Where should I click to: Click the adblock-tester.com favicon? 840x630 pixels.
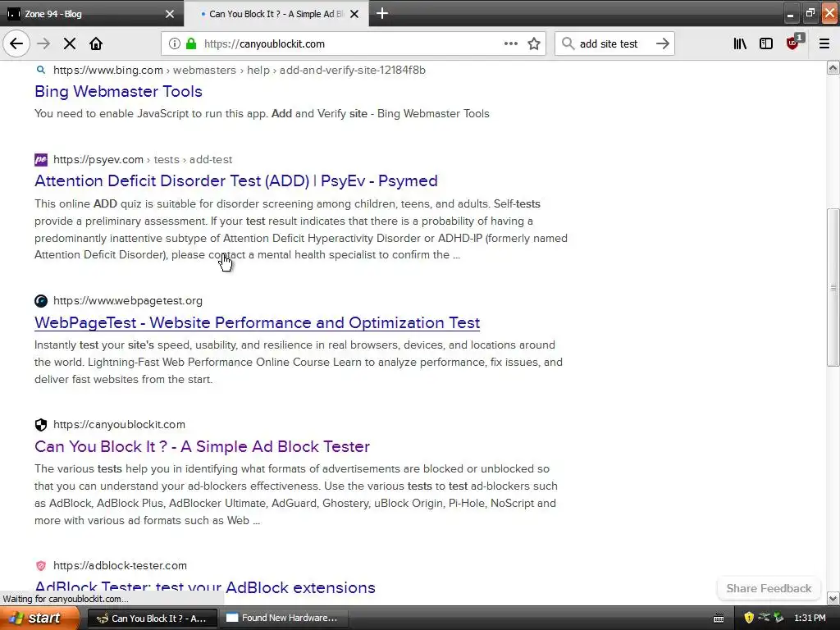[41, 566]
